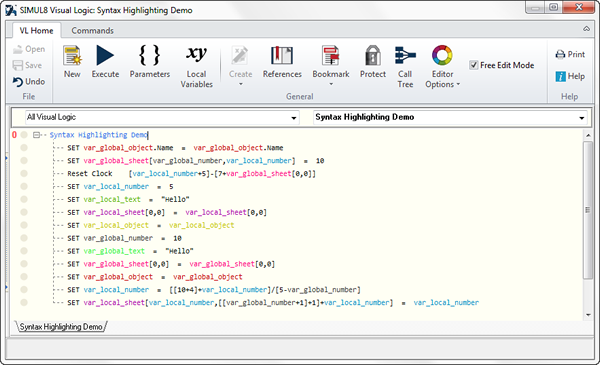
Task: Click the New logic icon
Action: [x=72, y=55]
